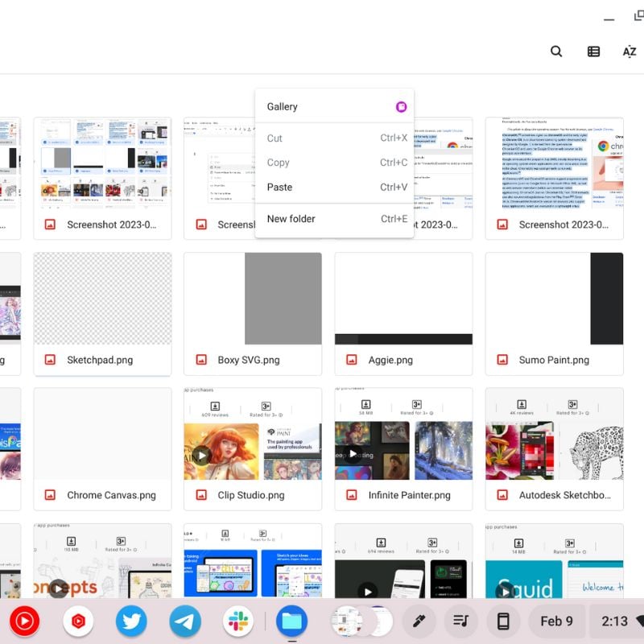
Task: Select New folder in the context menu
Action: [x=335, y=218]
